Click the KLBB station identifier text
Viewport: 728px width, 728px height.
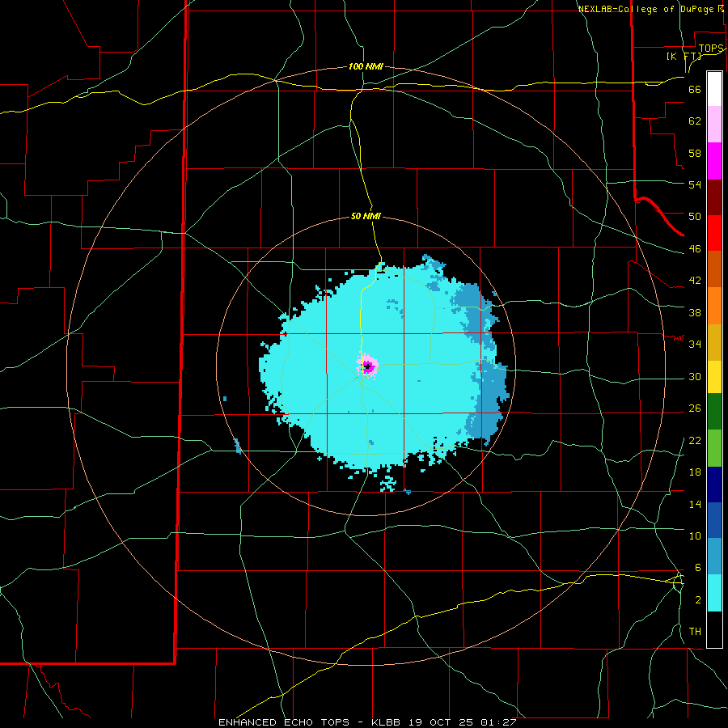point(387,722)
